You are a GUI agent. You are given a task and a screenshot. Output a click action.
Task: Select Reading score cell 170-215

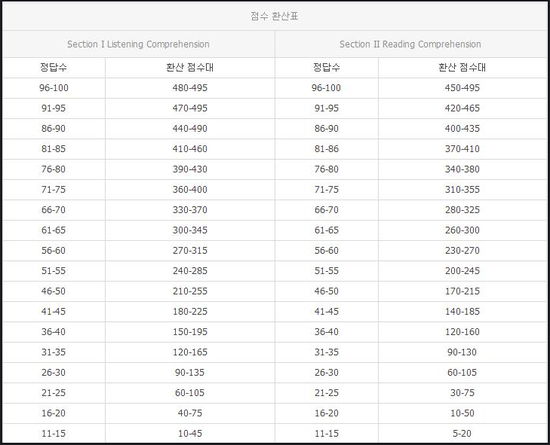click(x=462, y=291)
